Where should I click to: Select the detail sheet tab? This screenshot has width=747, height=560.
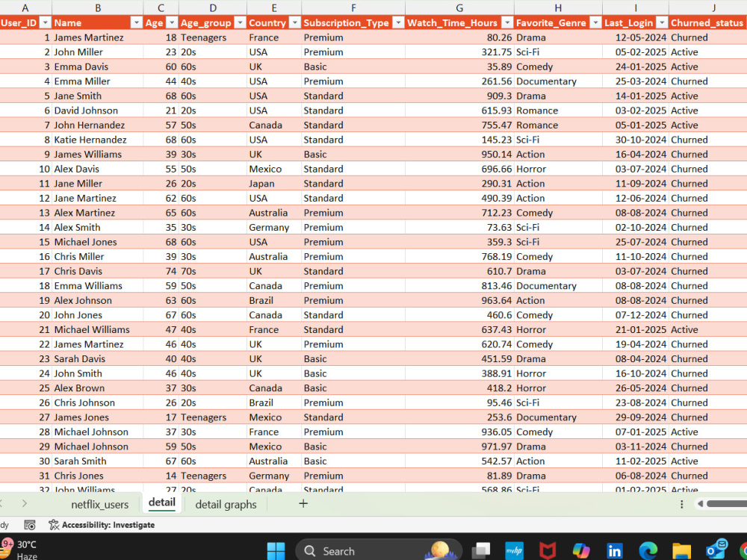point(162,503)
